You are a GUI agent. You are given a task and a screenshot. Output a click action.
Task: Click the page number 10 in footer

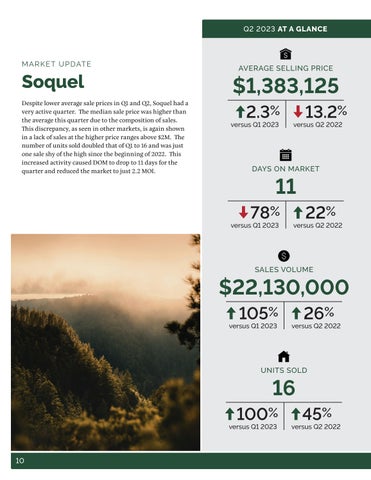pyautogui.click(x=20, y=461)
